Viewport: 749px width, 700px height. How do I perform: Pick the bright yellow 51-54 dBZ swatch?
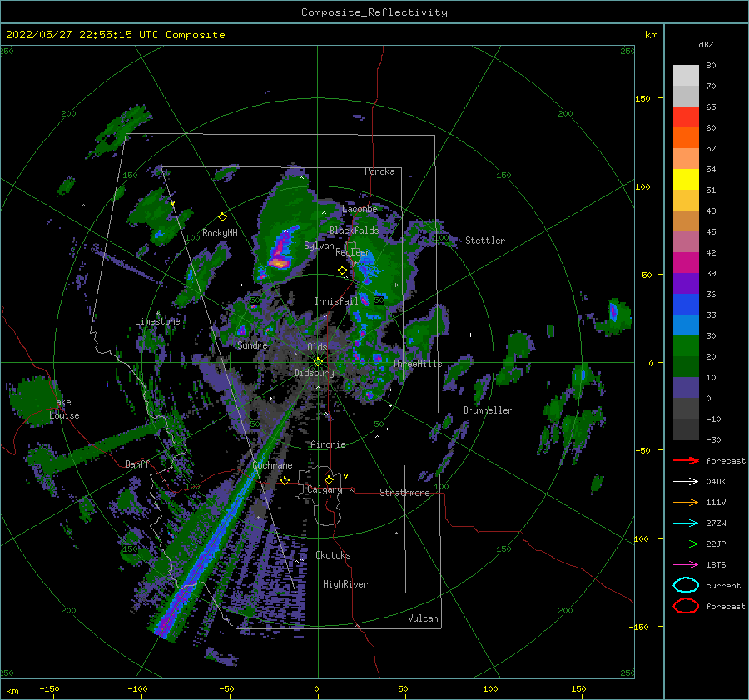coord(686,179)
